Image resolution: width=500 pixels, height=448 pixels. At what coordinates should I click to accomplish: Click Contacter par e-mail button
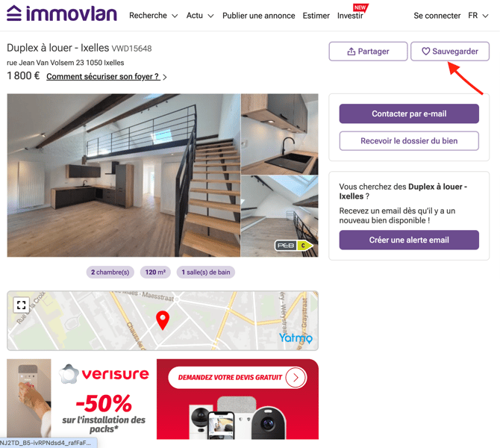point(409,113)
